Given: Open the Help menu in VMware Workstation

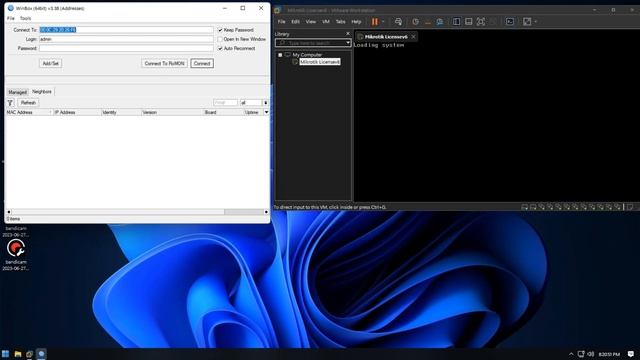Looking at the screenshot, I should point(356,22).
